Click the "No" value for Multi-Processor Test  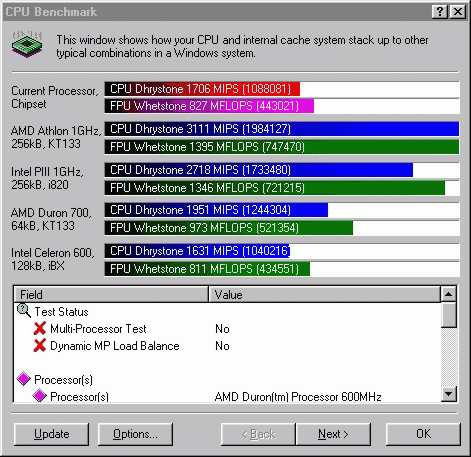click(x=222, y=329)
